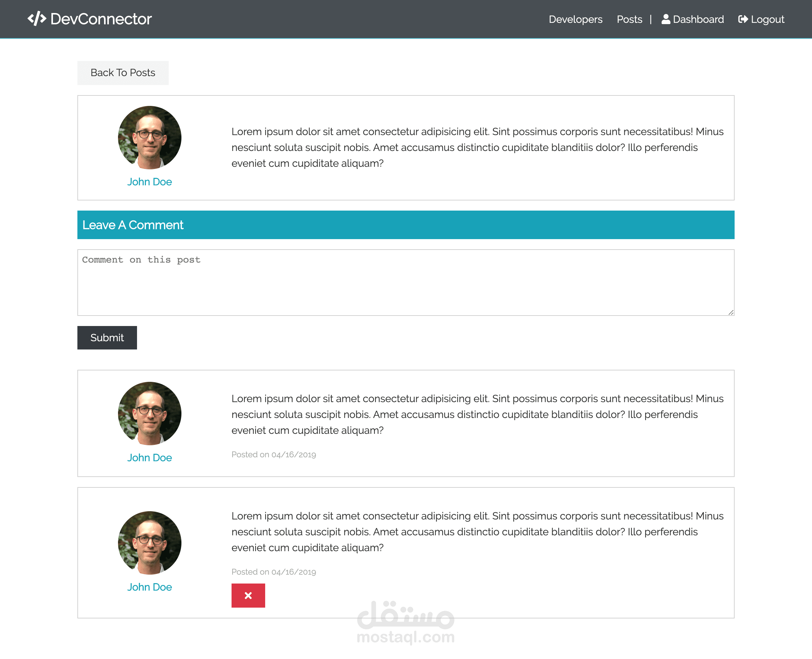
Task: Open post author's avatar photo
Action: (x=150, y=138)
